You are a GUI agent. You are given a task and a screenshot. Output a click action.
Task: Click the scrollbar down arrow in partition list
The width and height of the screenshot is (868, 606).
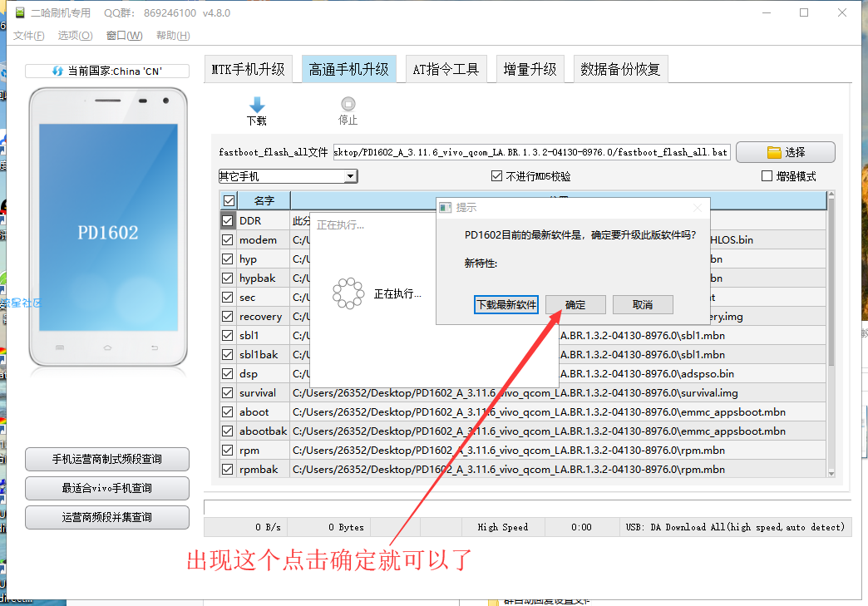831,473
